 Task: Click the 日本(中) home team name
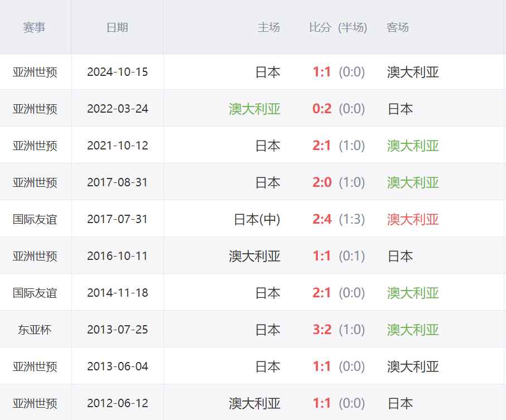point(257,219)
